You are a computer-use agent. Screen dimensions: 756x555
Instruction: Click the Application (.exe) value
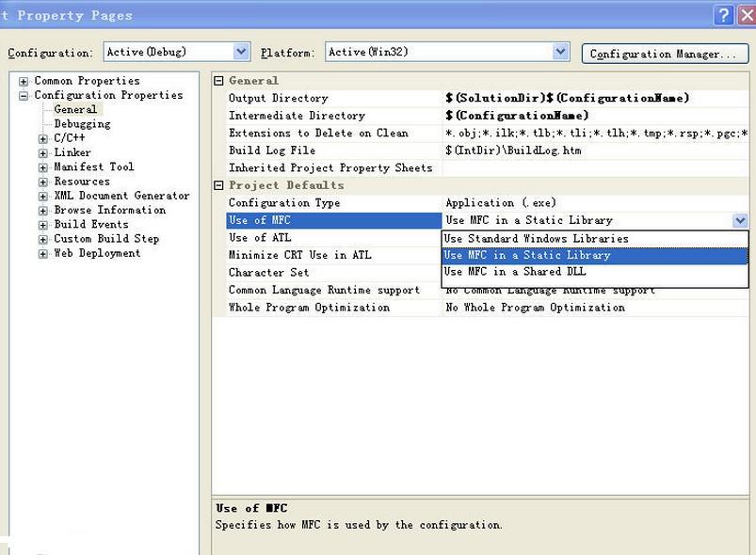point(501,203)
